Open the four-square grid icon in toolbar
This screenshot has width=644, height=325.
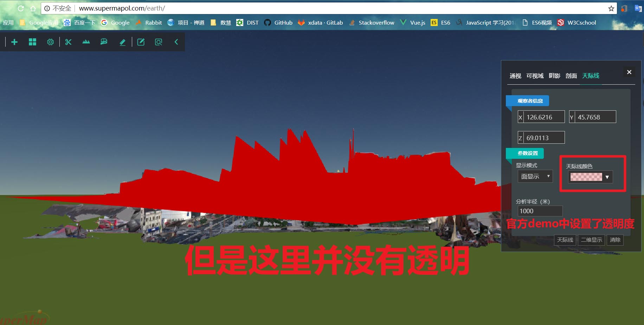pos(32,42)
